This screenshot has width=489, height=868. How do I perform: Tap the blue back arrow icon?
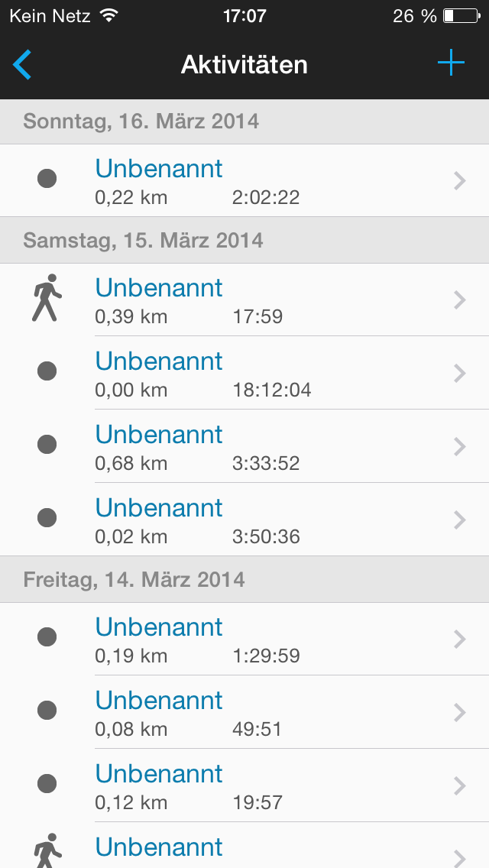[23, 64]
